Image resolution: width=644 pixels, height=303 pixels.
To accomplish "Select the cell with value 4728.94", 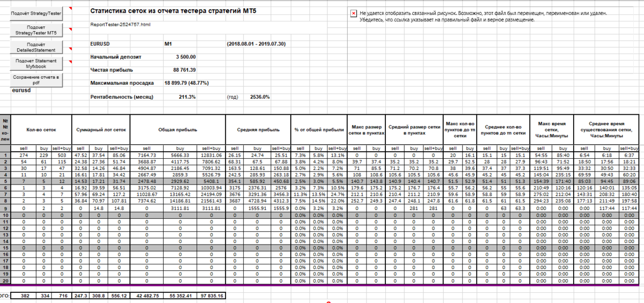I will click(x=258, y=200).
